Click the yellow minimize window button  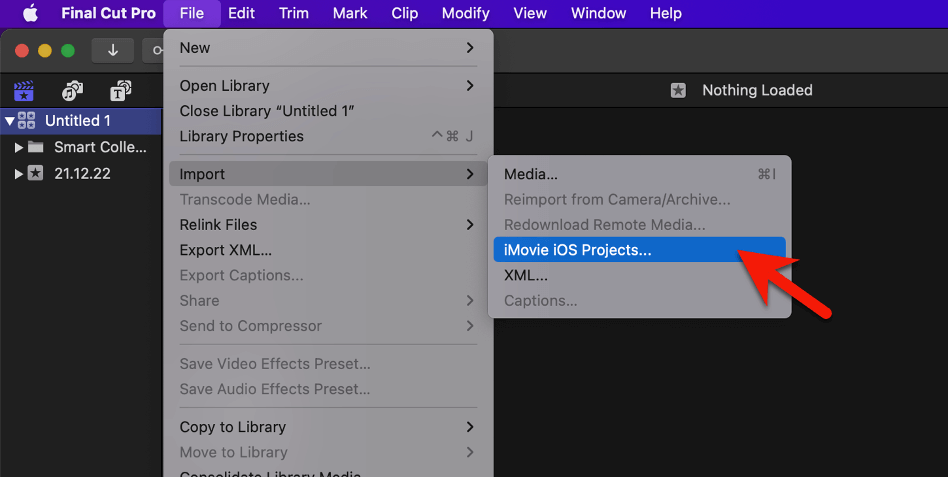(x=45, y=51)
